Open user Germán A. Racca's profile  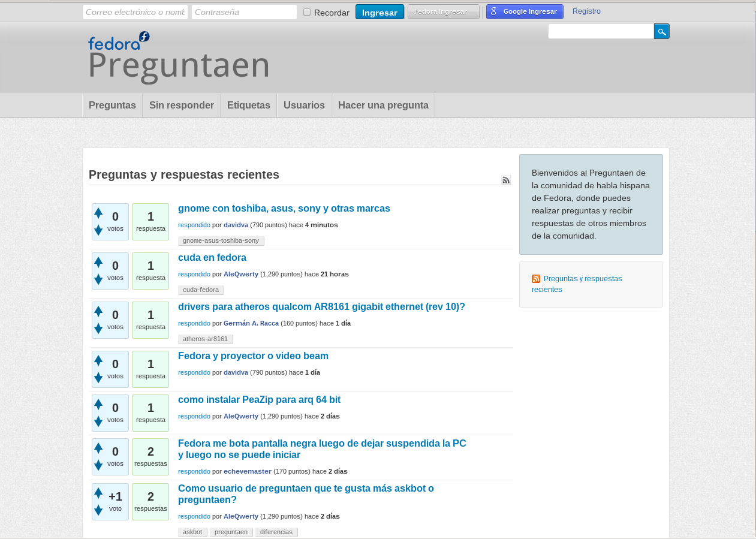251,323
